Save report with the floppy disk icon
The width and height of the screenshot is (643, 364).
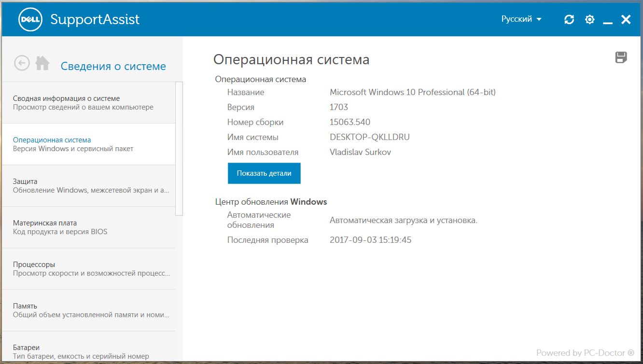point(621,57)
